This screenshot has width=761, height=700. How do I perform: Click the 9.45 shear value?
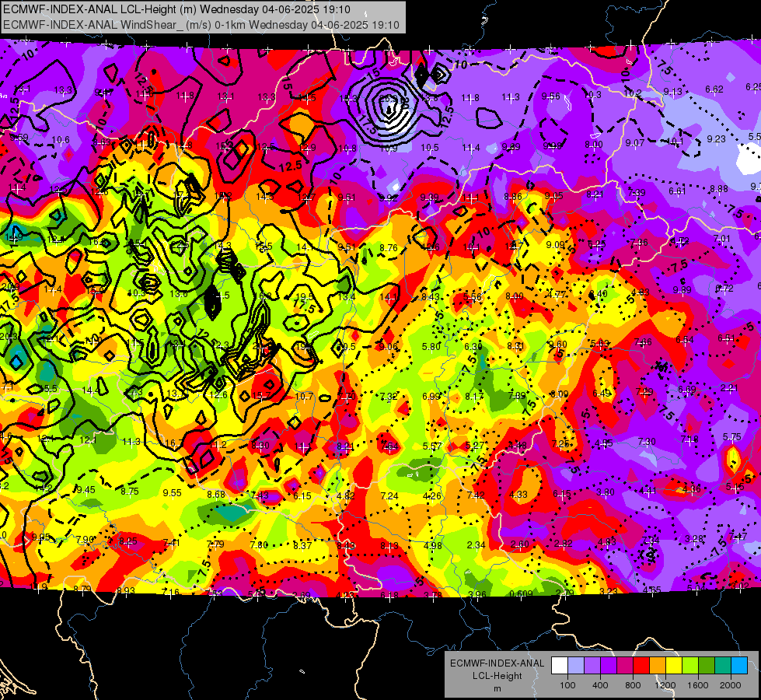coord(86,490)
